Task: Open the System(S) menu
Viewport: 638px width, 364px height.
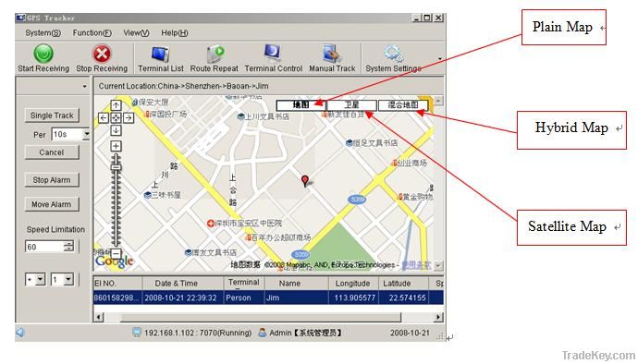Action: [43, 33]
